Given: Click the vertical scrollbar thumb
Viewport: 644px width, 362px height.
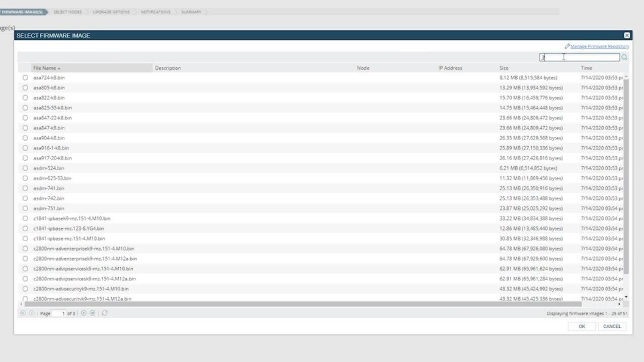Looking at the screenshot, I should [x=626, y=176].
